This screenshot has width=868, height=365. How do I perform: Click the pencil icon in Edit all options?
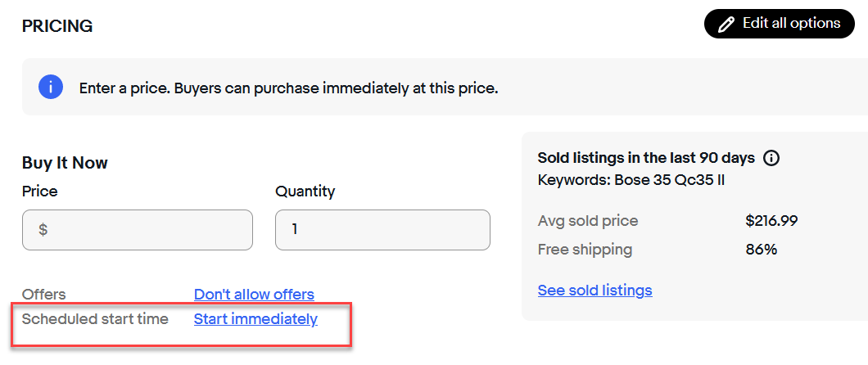[726, 25]
